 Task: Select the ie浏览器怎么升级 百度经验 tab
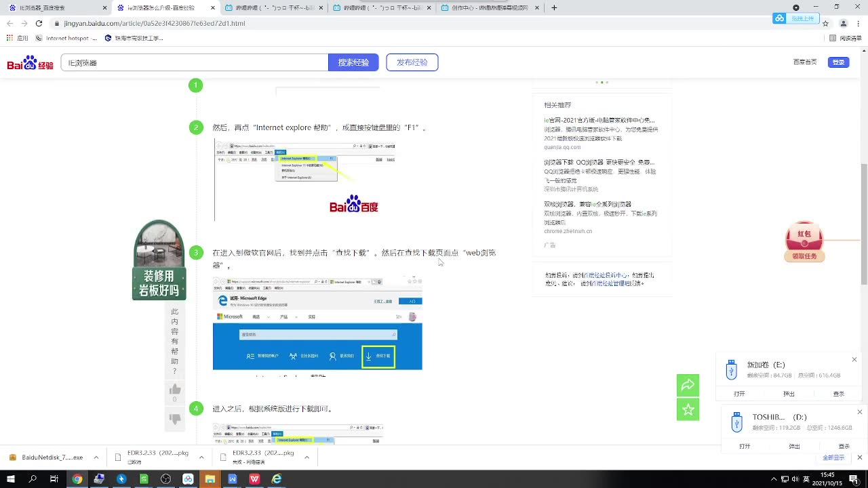click(165, 8)
